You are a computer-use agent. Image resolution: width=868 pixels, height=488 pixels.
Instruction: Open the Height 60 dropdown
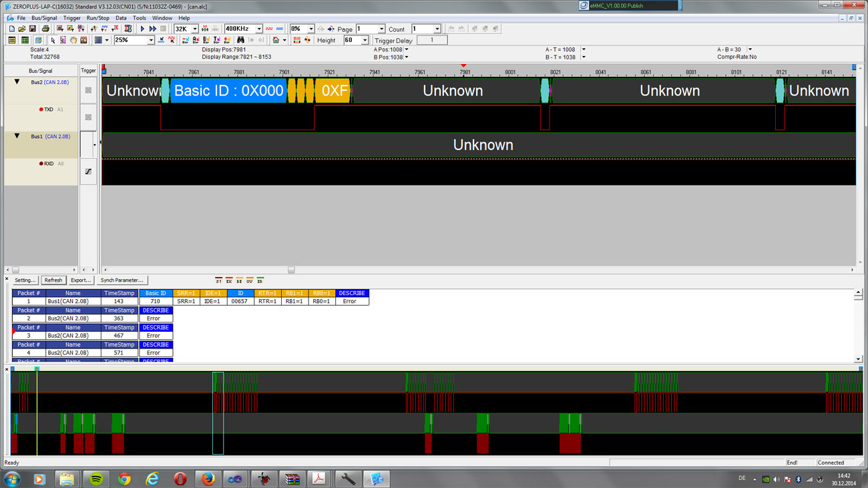pyautogui.click(x=365, y=40)
